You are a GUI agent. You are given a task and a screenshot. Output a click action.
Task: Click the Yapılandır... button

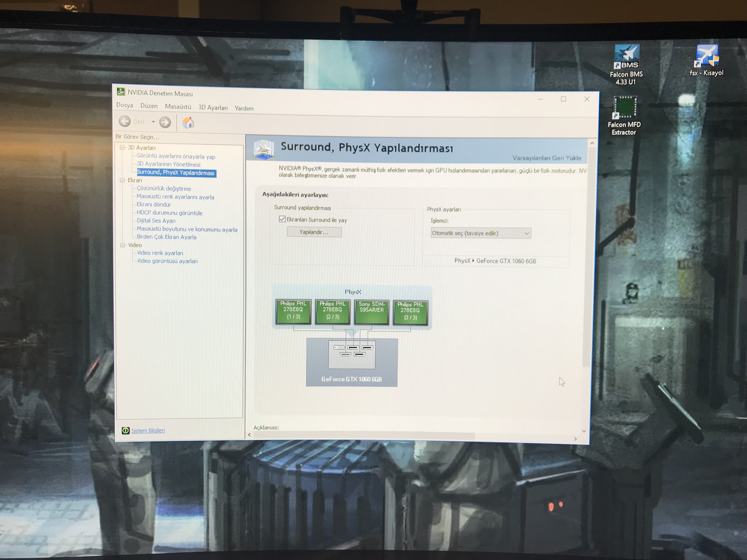pyautogui.click(x=314, y=232)
